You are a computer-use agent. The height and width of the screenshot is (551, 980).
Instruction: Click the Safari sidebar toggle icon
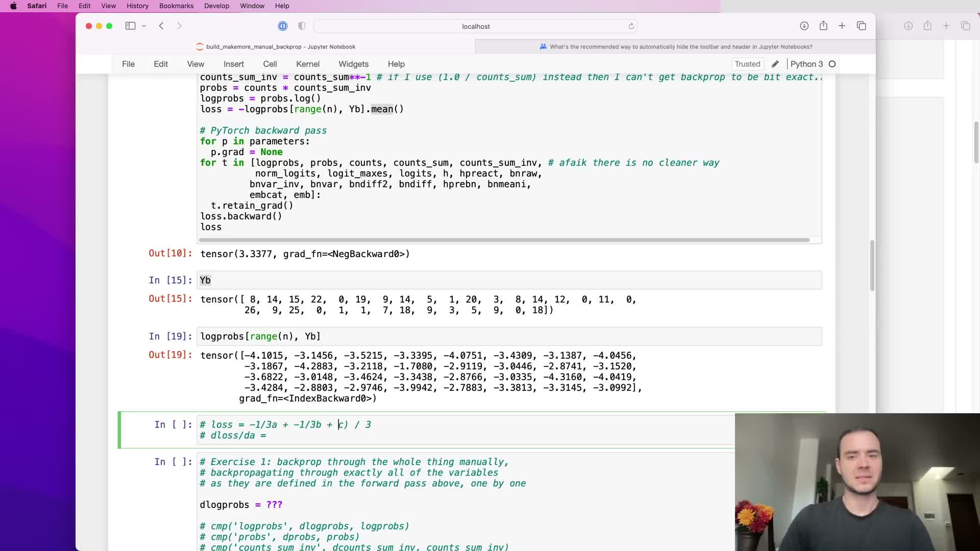point(131,26)
